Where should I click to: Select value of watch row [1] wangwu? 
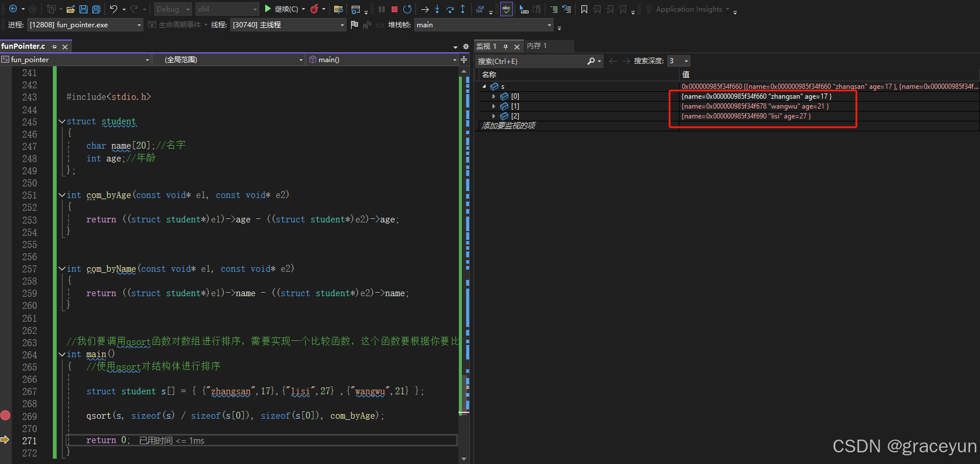pos(755,106)
